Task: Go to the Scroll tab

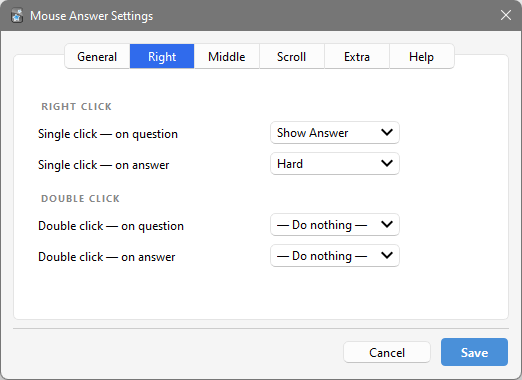Action: tap(291, 56)
